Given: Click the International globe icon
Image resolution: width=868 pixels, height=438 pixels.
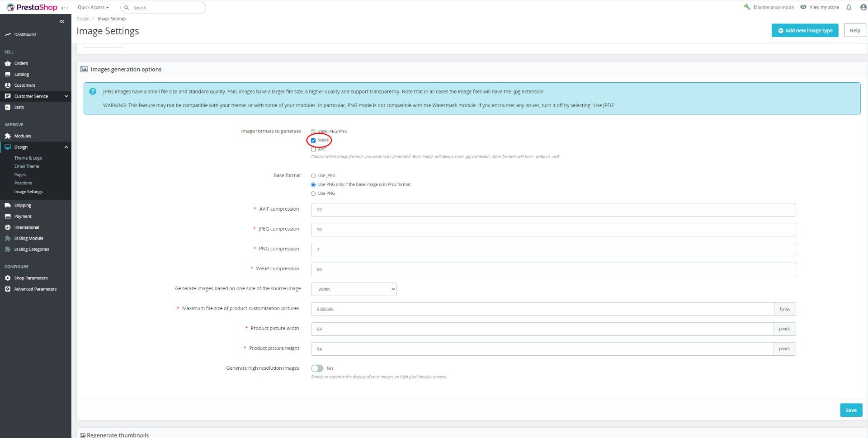Looking at the screenshot, I should 8,227.
